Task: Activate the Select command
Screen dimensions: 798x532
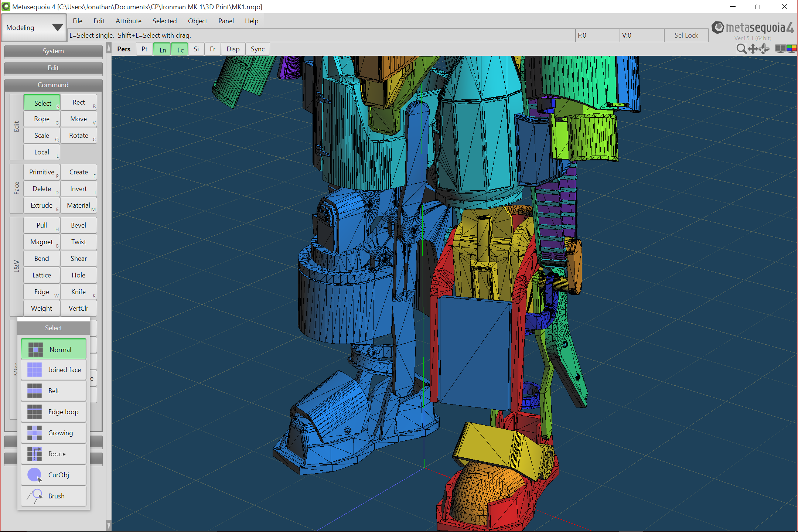Action: click(x=42, y=103)
